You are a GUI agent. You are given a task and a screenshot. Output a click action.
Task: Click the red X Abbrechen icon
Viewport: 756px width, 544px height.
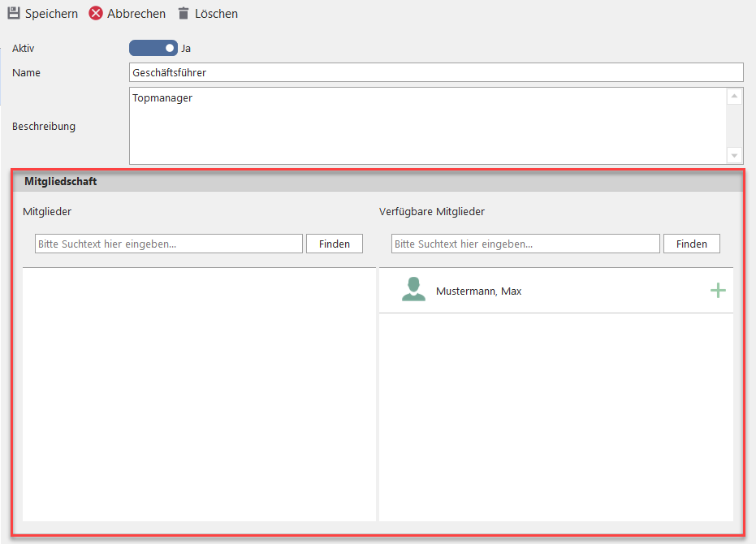click(96, 14)
